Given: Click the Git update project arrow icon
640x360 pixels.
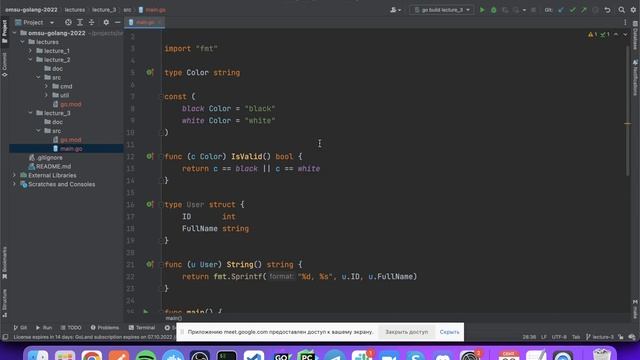Looking at the screenshot, I should (561, 10).
